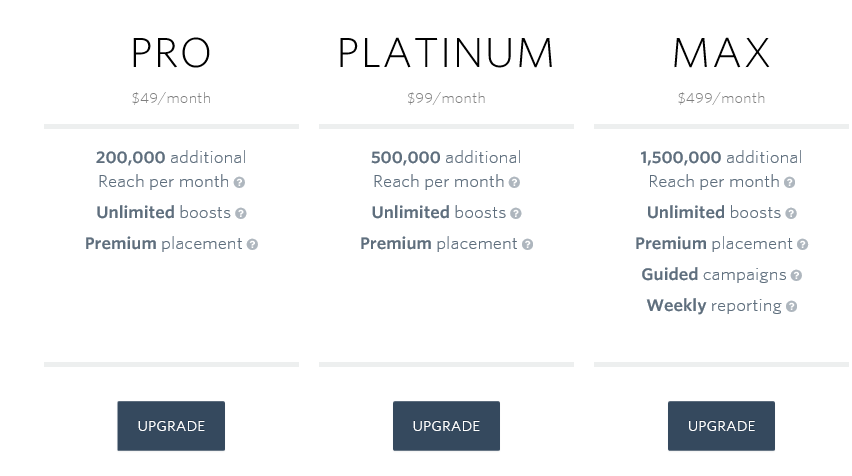This screenshot has width=852, height=476.
Task: Select the PLATINUM plan heading
Action: [446, 53]
